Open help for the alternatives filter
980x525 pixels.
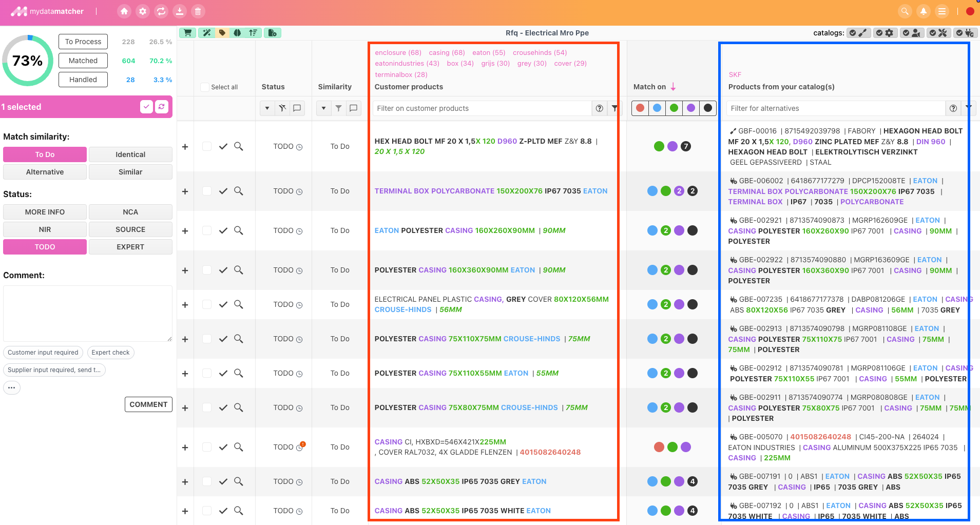tap(953, 108)
